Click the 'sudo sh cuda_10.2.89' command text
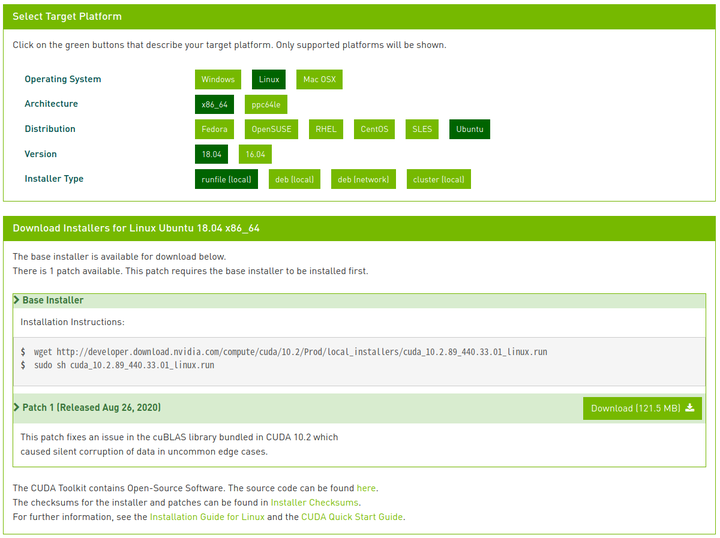 [x=124, y=365]
